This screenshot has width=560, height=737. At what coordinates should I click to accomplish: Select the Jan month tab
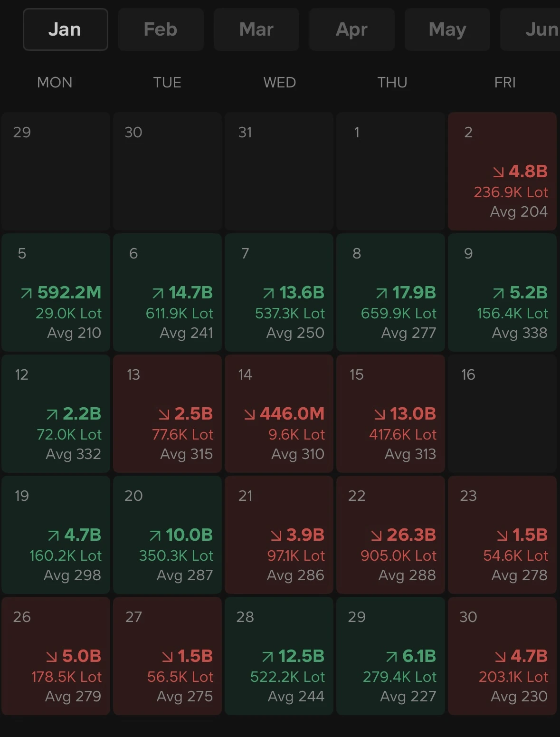(65, 29)
